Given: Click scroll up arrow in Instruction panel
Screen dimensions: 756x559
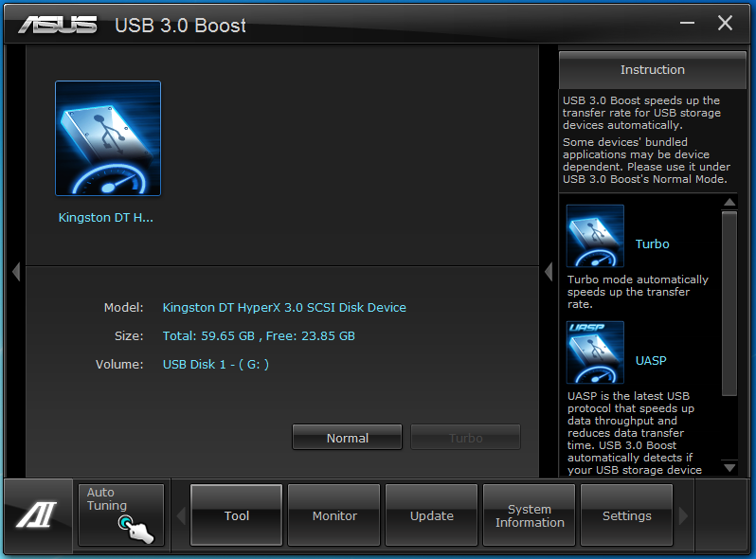Looking at the screenshot, I should tap(729, 202).
